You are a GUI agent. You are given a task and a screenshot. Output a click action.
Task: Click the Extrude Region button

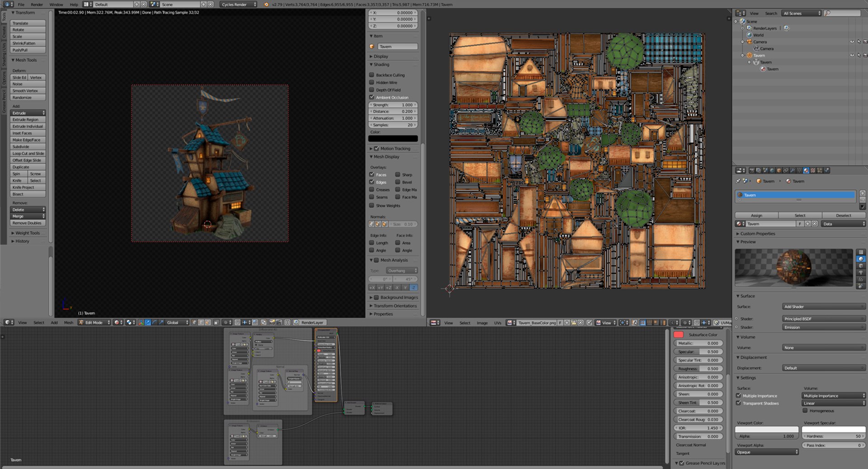(28, 120)
